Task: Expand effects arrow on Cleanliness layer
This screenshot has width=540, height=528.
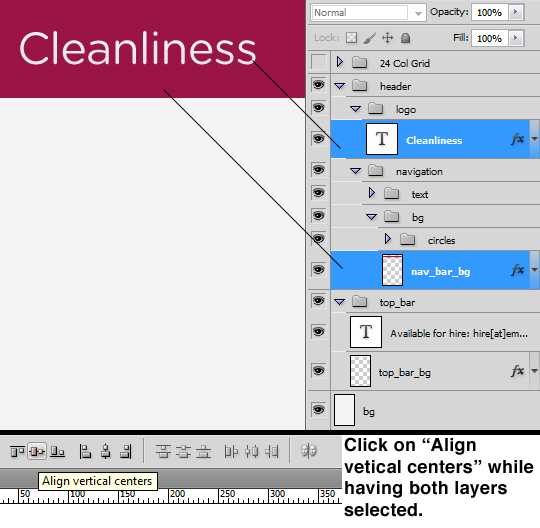Action: (534, 139)
